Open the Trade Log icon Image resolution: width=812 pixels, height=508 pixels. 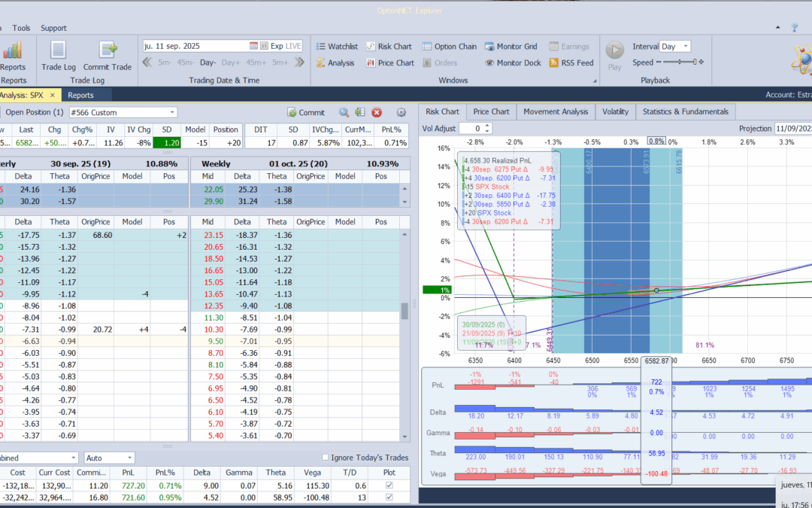coord(58,50)
